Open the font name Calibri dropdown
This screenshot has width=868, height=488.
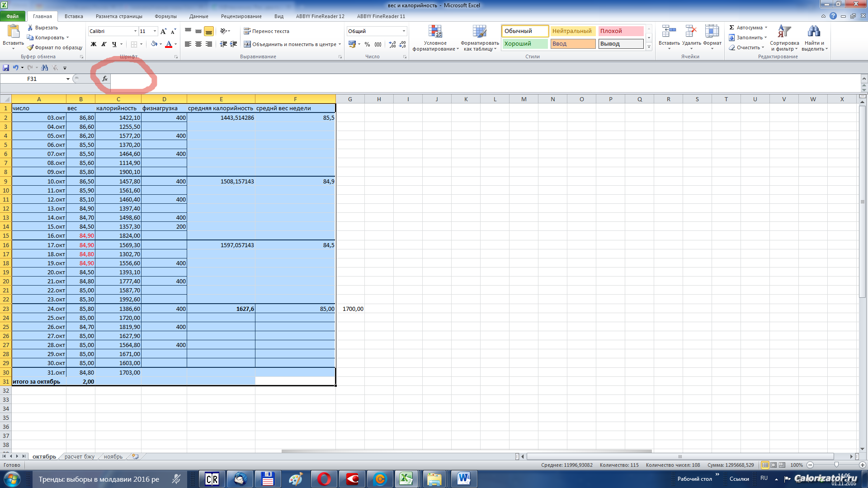coord(135,31)
